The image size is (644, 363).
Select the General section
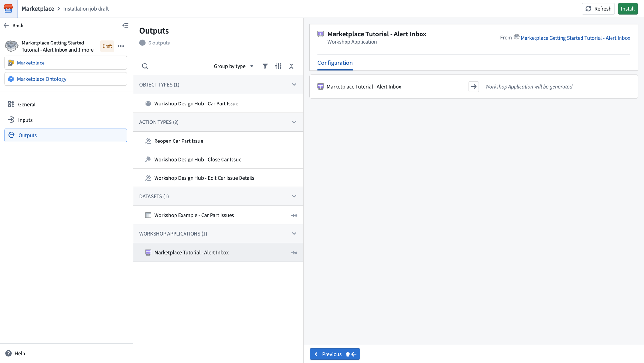pyautogui.click(x=66, y=104)
